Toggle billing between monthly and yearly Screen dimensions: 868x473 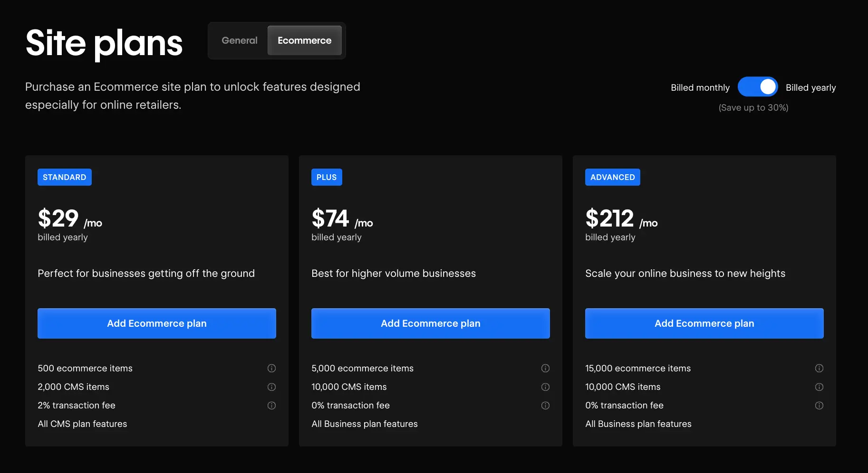tap(758, 87)
